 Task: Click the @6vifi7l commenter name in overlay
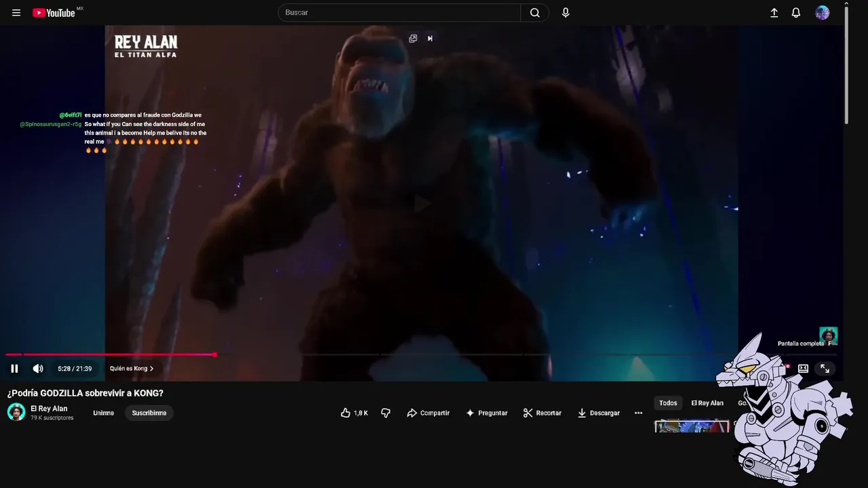click(71, 115)
